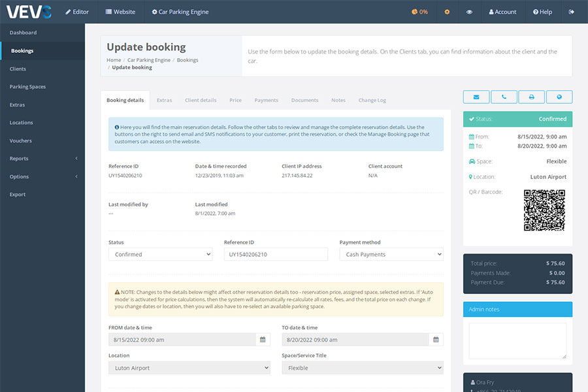Click the Admin notes header

517,310
